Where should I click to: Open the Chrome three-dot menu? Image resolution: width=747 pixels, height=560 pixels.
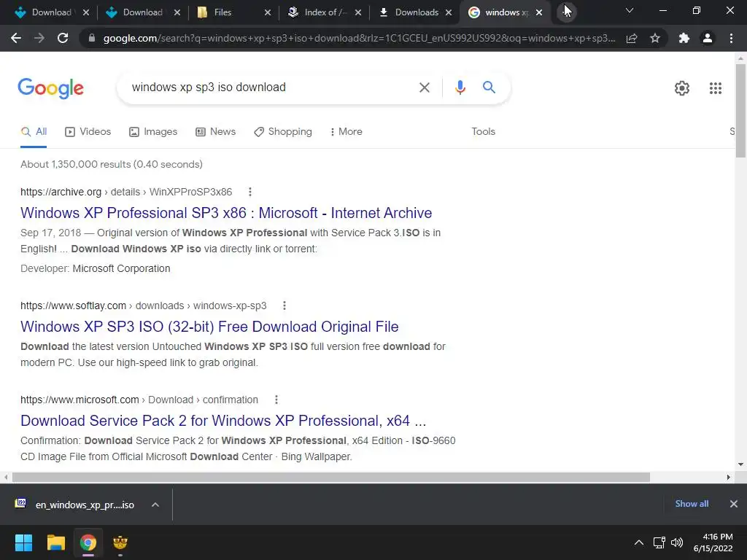coord(731,38)
